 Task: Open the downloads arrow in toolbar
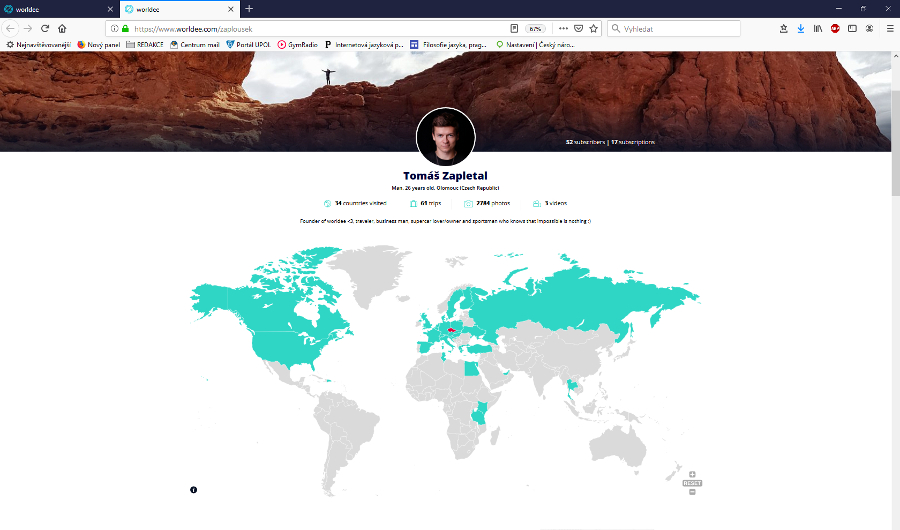(800, 29)
